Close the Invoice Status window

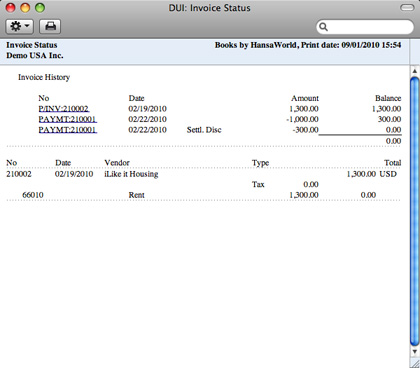click(11, 8)
